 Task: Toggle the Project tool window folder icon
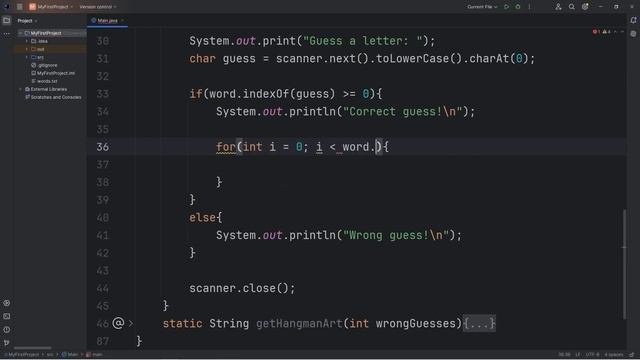coord(7,20)
